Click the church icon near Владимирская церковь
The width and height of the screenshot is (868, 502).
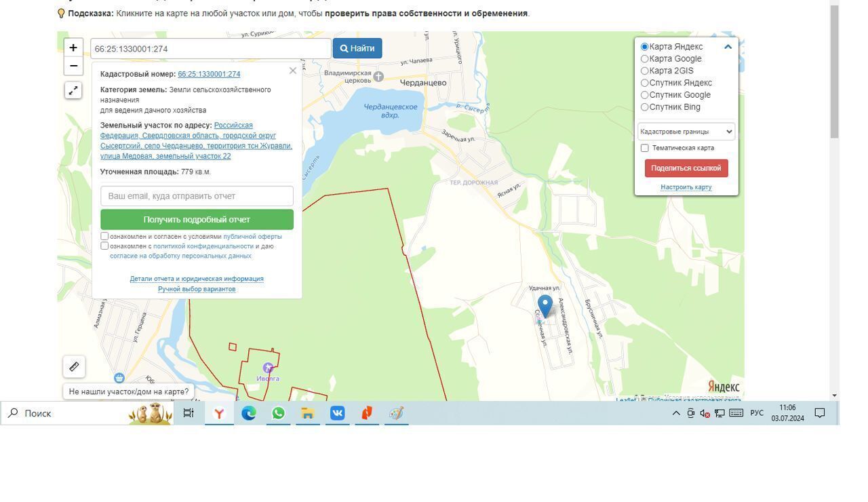(378, 77)
